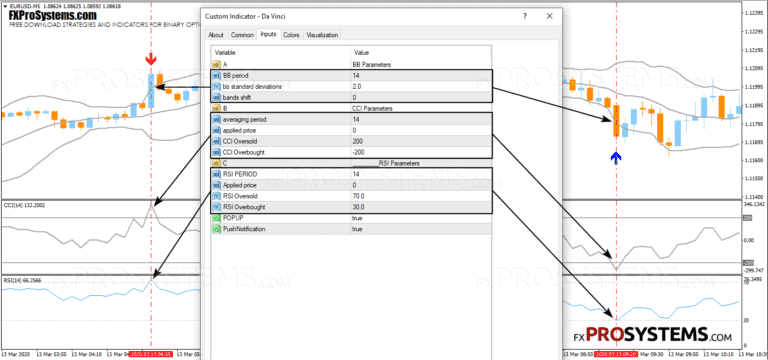
Task: Toggle the POPUP true value
Action: (x=420, y=218)
